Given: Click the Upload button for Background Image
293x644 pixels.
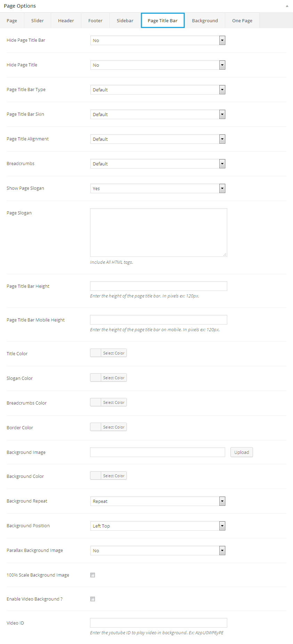Looking at the screenshot, I should [242, 452].
